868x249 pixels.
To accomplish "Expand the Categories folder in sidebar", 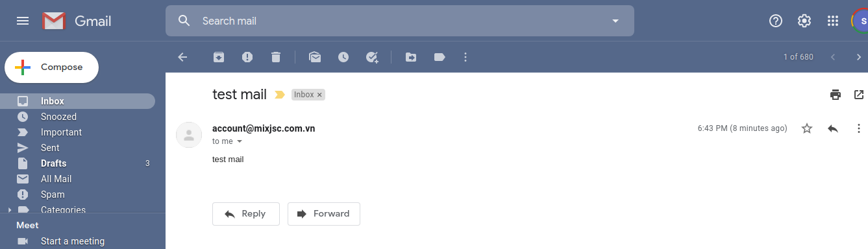I will click(x=9, y=210).
